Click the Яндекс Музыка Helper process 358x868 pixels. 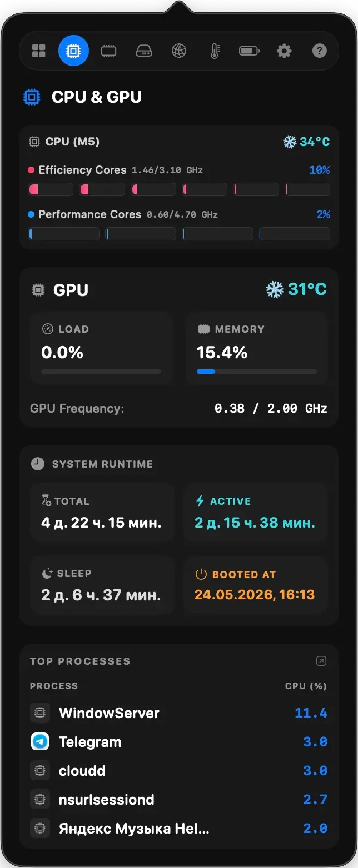(178, 829)
